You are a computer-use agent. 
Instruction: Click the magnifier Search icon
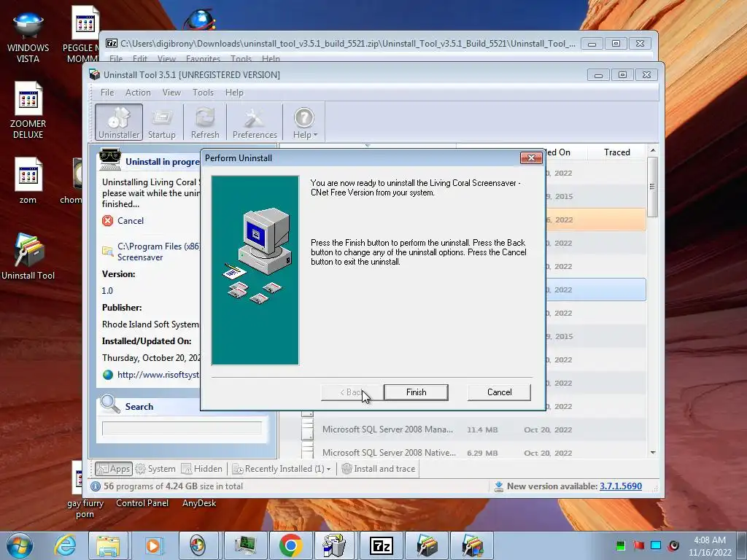point(109,404)
